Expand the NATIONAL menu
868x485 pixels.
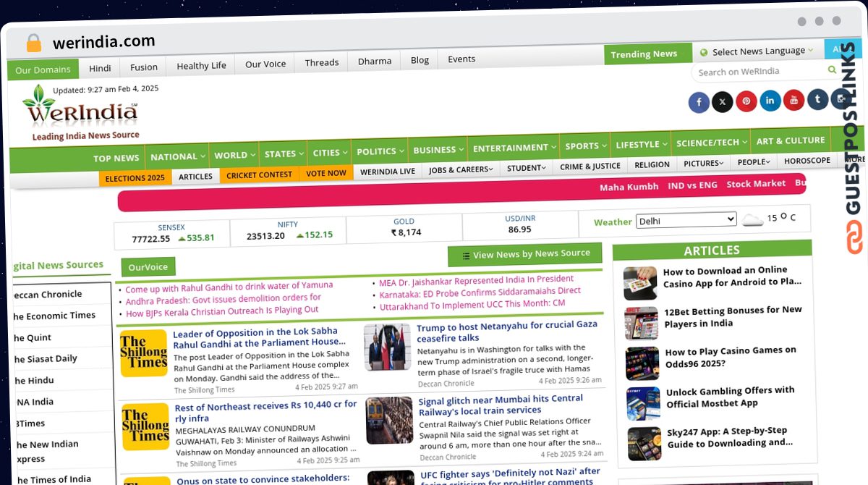[x=178, y=156]
